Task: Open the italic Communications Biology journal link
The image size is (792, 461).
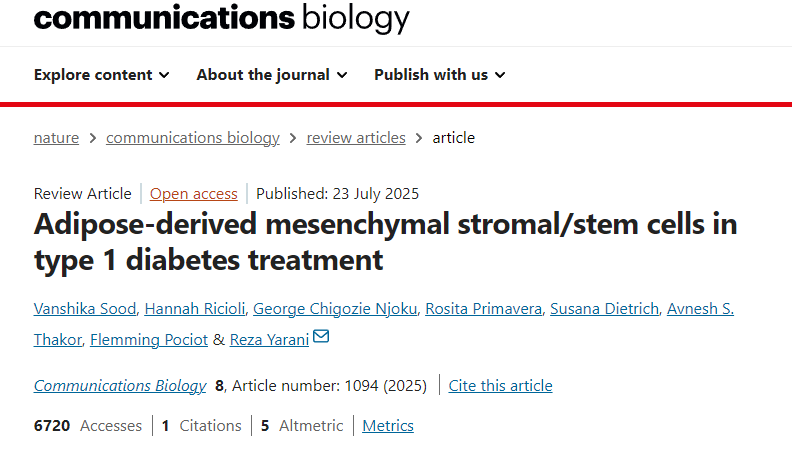Action: coord(120,386)
